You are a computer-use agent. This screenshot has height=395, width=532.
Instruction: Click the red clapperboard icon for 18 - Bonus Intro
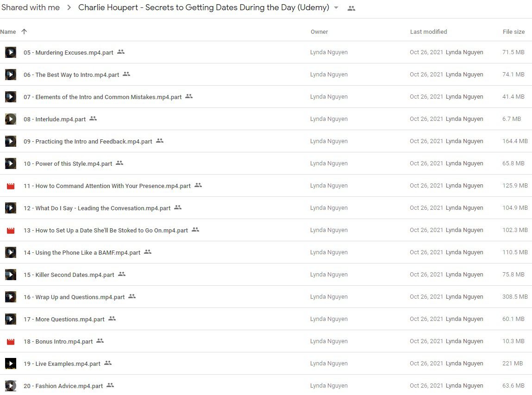[11, 341]
